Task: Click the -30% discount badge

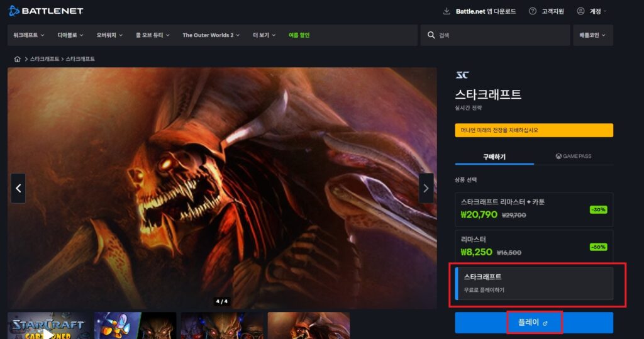Action: [x=598, y=209]
